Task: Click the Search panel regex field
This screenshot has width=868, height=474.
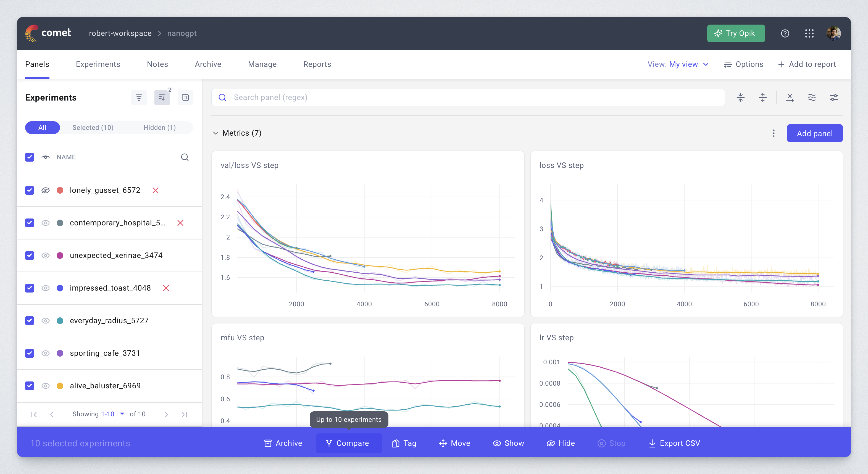Action: (472, 98)
